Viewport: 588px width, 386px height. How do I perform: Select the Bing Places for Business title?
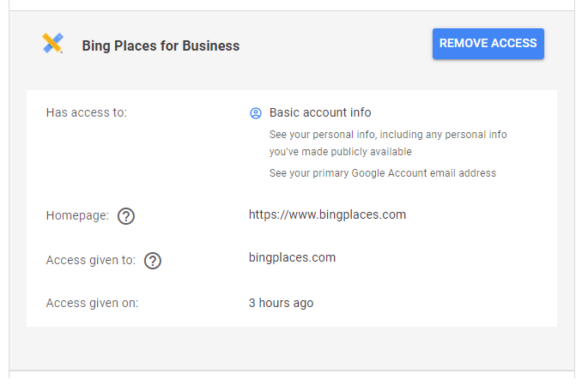(x=161, y=45)
